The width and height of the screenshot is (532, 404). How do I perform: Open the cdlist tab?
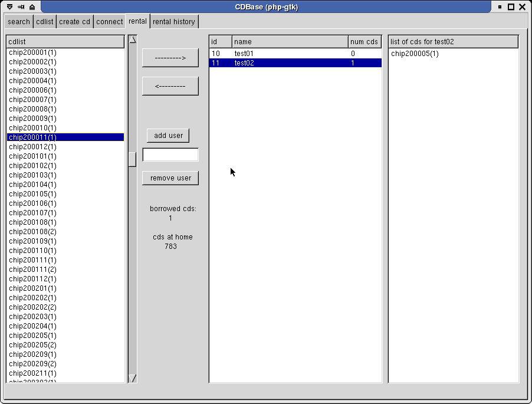[44, 22]
